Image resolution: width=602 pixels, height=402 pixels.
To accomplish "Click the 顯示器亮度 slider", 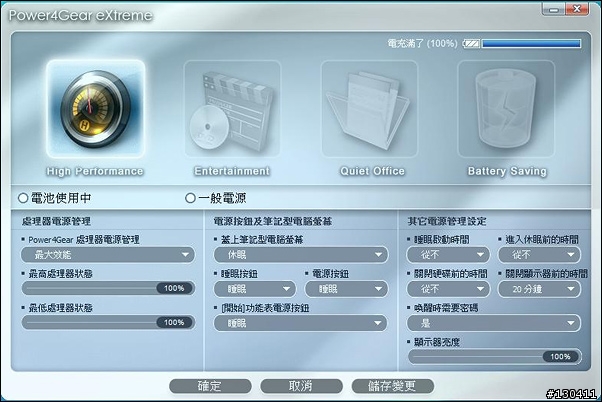I will pos(494,357).
